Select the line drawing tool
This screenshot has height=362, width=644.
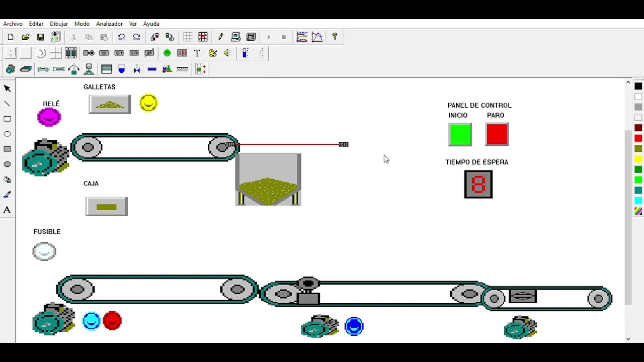[8, 104]
